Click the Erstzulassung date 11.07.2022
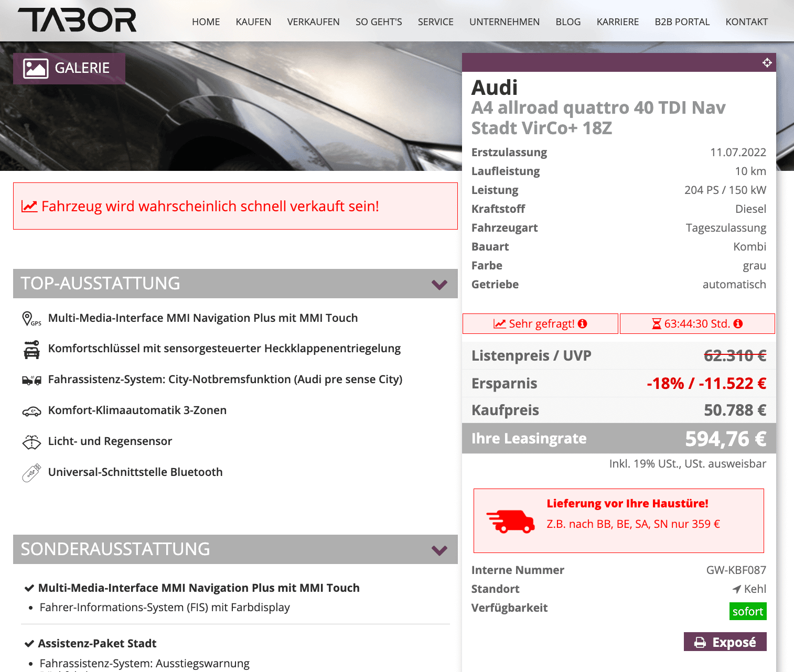The height and width of the screenshot is (672, 794). pyautogui.click(x=738, y=153)
